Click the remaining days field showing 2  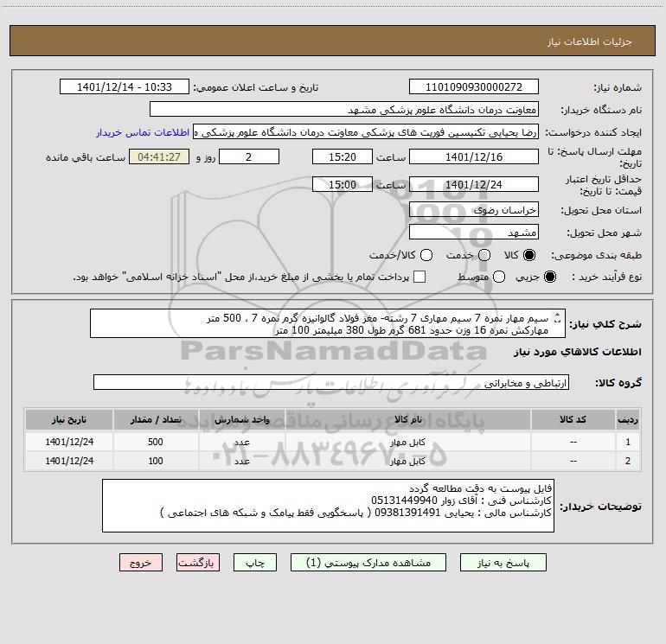coord(249,156)
